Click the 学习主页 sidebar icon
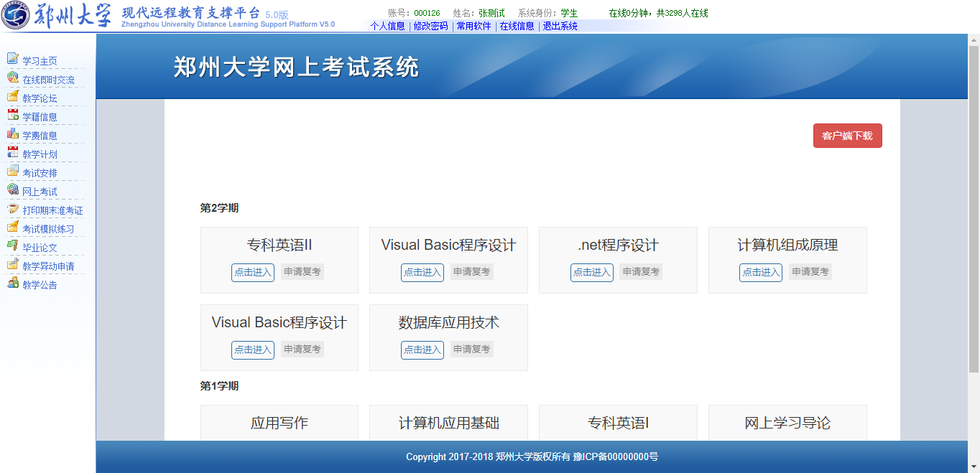Image resolution: width=980 pixels, height=473 pixels. [12, 60]
